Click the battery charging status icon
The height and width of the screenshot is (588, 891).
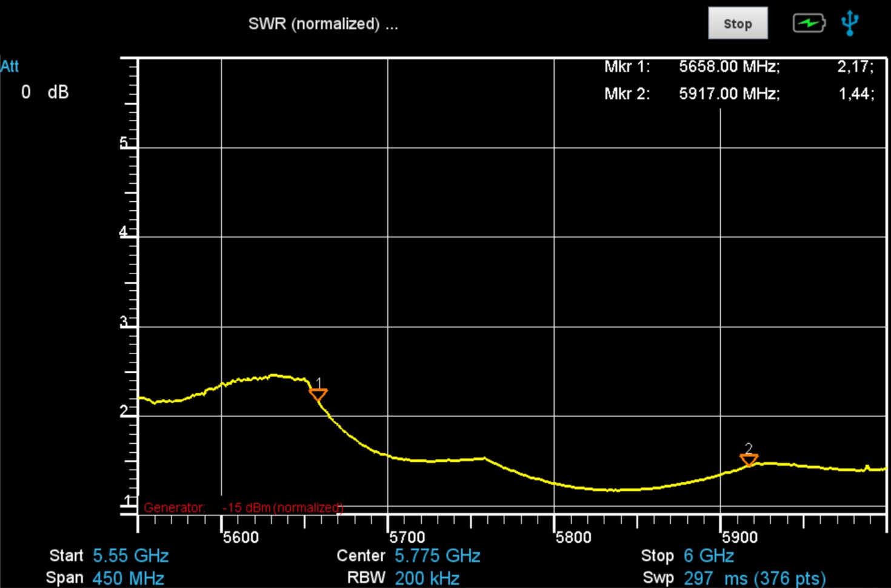(809, 24)
